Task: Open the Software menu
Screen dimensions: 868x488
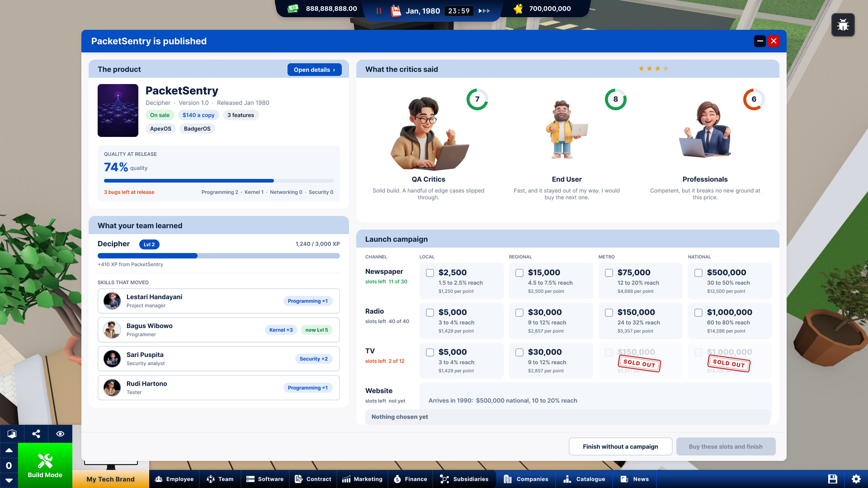Action: 265,479
